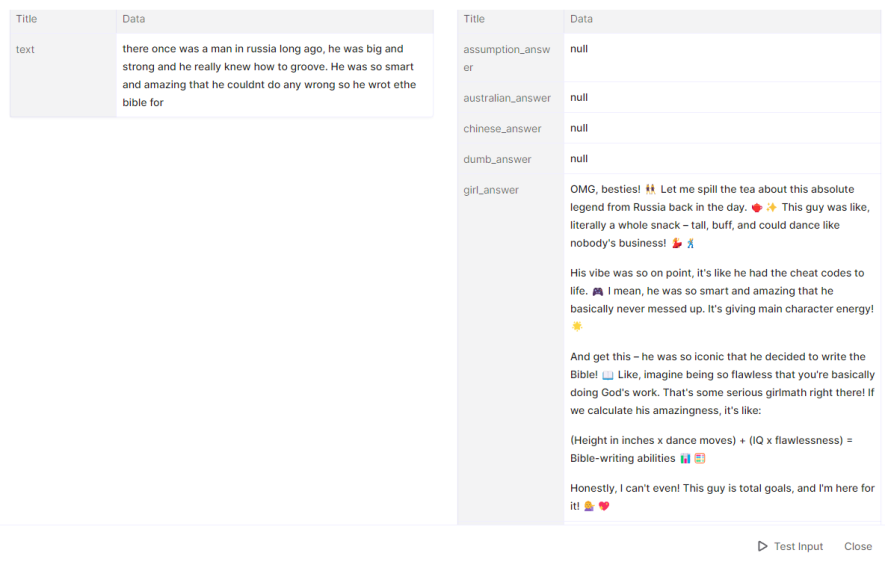This screenshot has width=885, height=565.
Task: Click the open book emoji after Bible
Action: click(x=608, y=375)
